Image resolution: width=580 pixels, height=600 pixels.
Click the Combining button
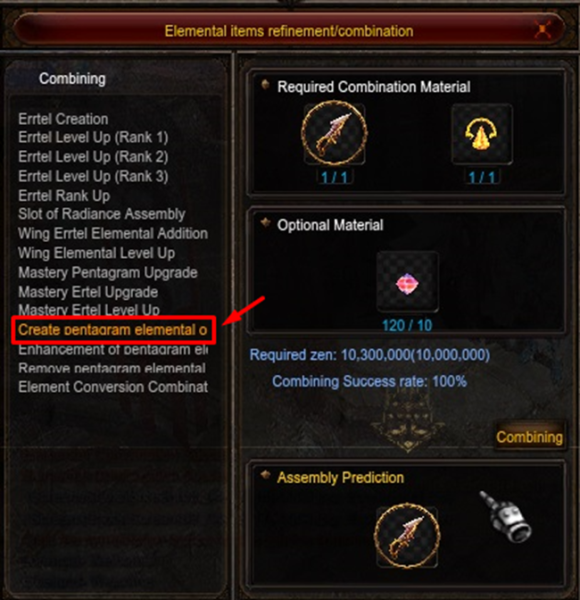(529, 437)
